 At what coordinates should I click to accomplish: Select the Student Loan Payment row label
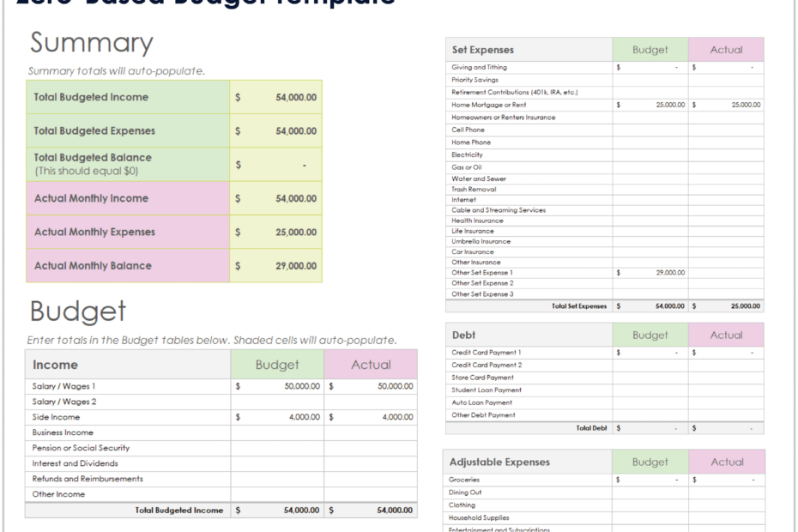pyautogui.click(x=487, y=390)
